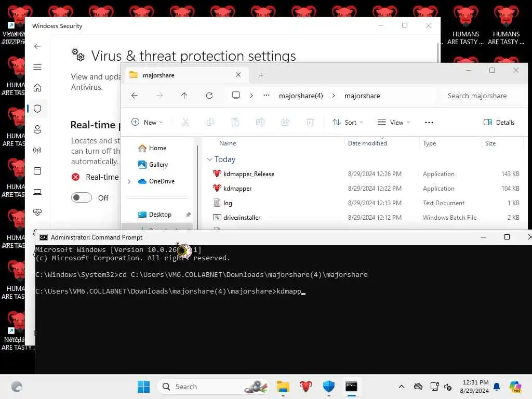Go up one folder level in Explorer

(184, 96)
